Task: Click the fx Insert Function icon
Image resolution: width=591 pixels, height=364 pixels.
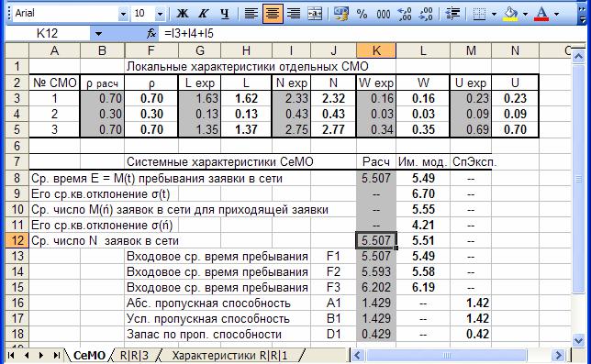Action: (151, 34)
